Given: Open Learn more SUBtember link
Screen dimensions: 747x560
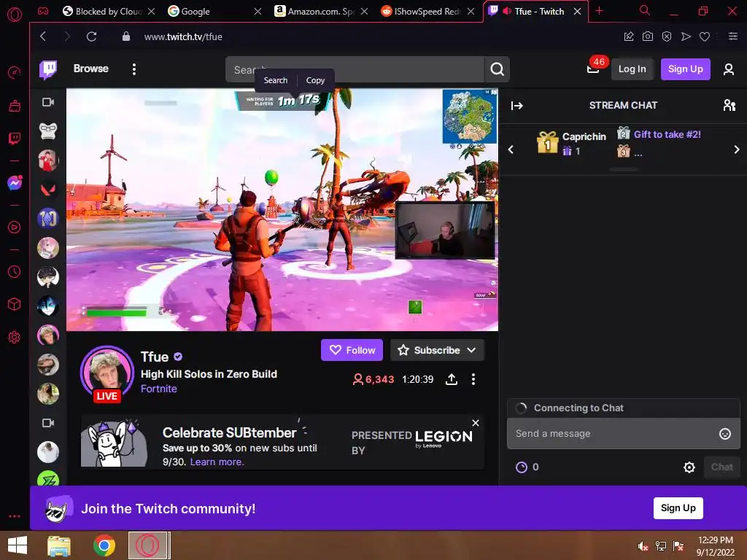Looking at the screenshot, I should (217, 462).
